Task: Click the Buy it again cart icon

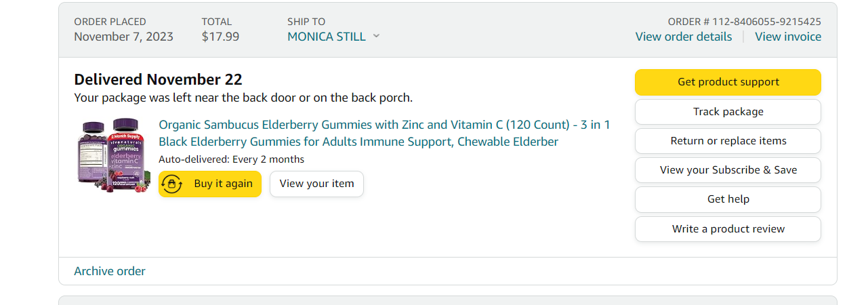Action: (173, 184)
